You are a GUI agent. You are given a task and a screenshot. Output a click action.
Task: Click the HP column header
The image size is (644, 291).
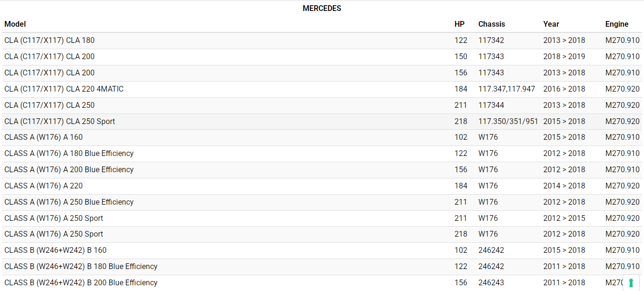[x=459, y=24]
